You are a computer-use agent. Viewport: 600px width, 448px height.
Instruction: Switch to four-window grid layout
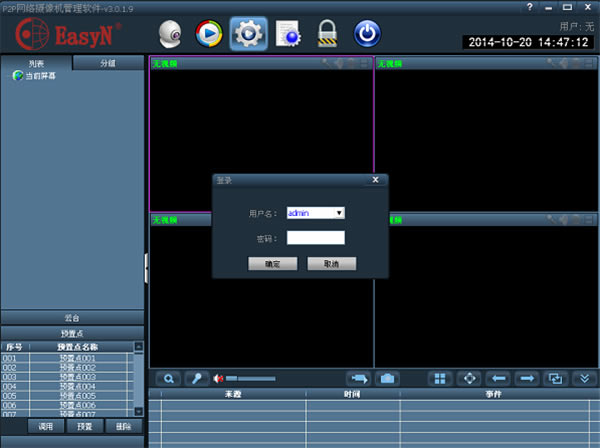(x=439, y=379)
